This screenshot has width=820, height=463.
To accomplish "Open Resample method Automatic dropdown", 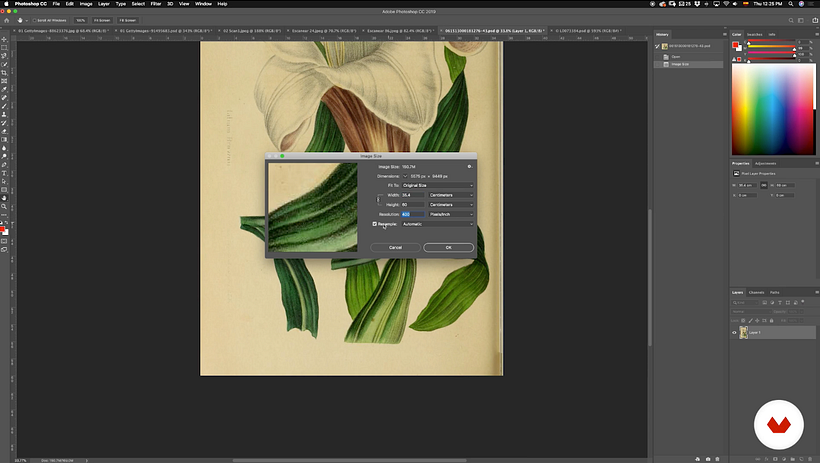I will [438, 224].
